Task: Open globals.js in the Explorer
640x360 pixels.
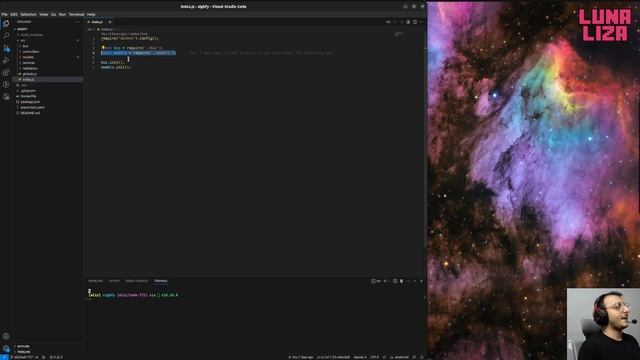Action: coord(30,74)
